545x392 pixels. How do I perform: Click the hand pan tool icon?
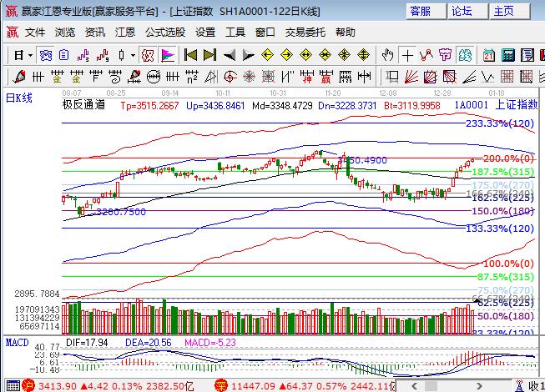(x=387, y=56)
